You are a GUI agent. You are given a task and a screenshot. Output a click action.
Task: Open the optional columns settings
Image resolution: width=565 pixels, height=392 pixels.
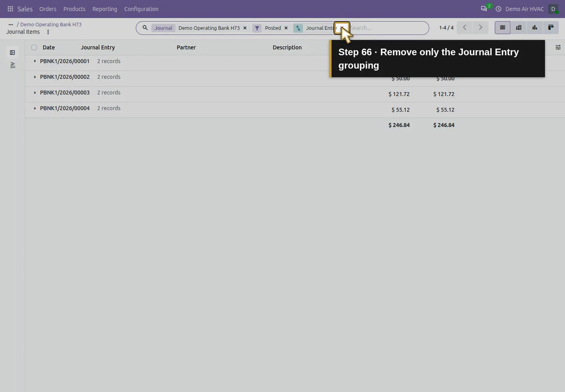558,47
